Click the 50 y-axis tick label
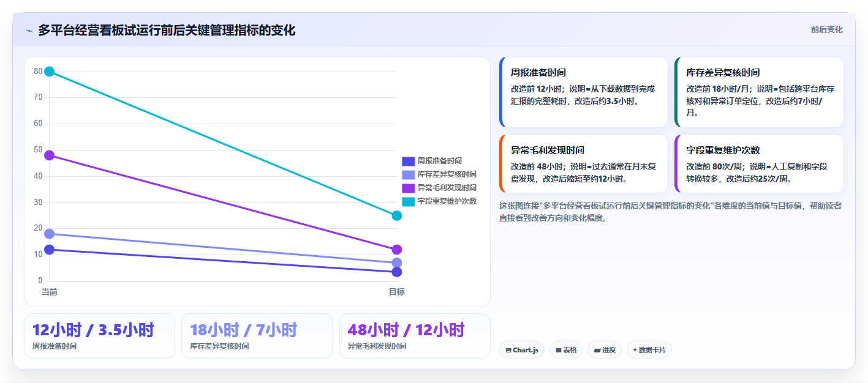 coord(38,150)
